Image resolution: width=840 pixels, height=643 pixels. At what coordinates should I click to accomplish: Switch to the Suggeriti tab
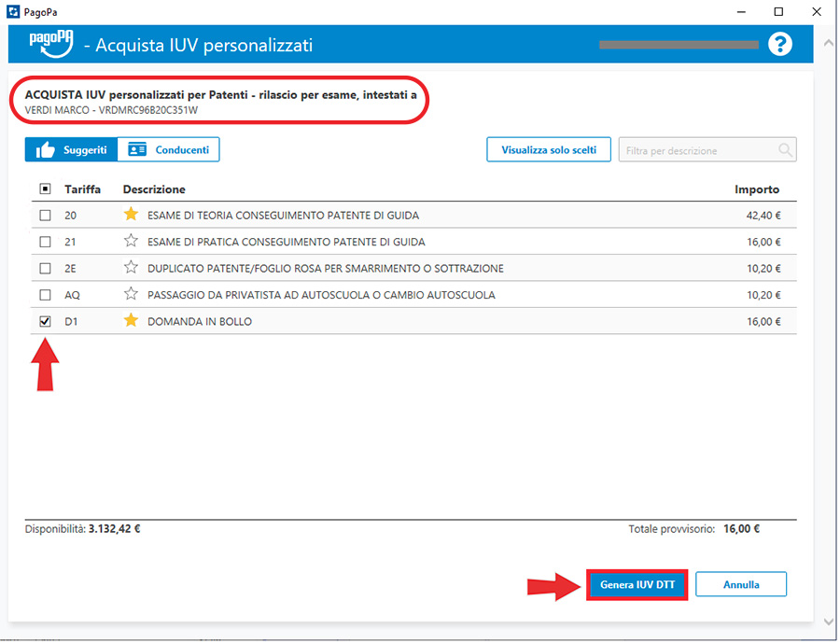(71, 150)
